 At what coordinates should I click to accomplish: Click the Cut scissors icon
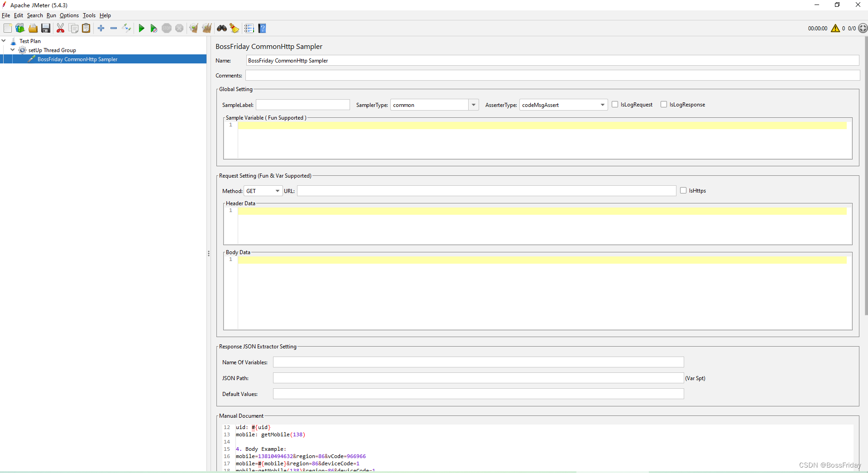[x=60, y=28]
